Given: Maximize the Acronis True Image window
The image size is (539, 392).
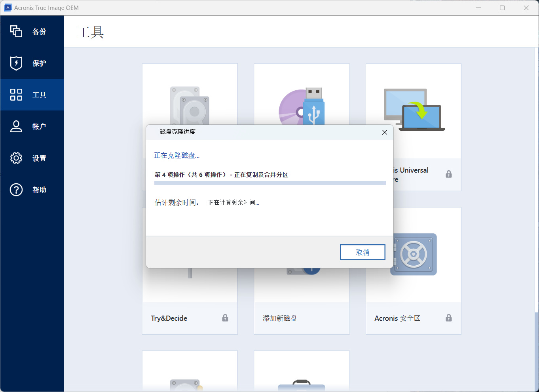Looking at the screenshot, I should click(502, 8).
